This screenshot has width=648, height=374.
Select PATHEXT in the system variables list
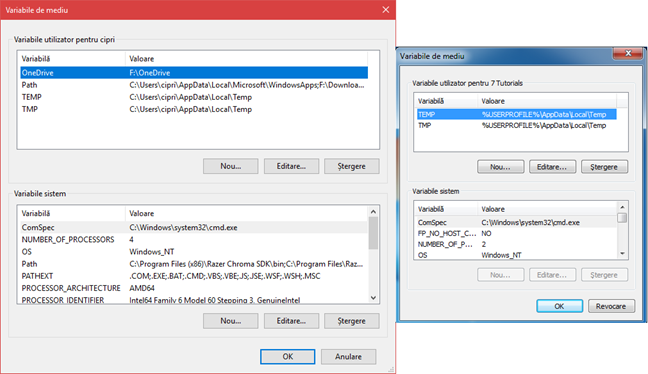(194, 276)
